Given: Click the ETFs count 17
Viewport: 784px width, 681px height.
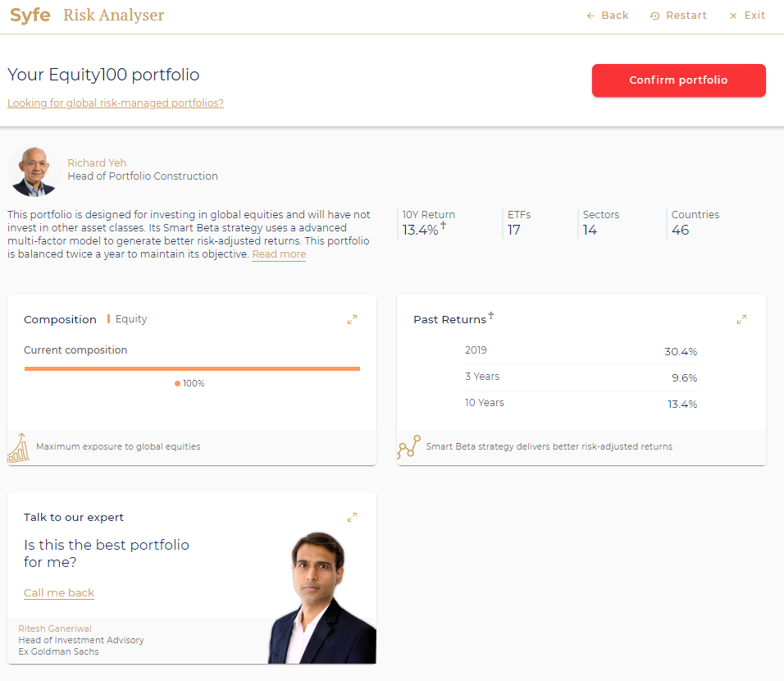Looking at the screenshot, I should [514, 231].
